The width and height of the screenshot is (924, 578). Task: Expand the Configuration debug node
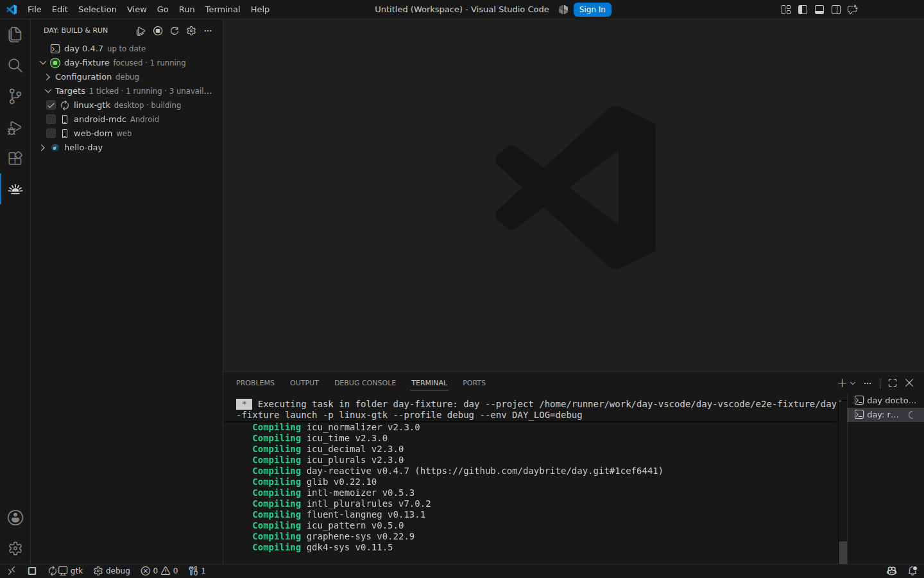[48, 77]
